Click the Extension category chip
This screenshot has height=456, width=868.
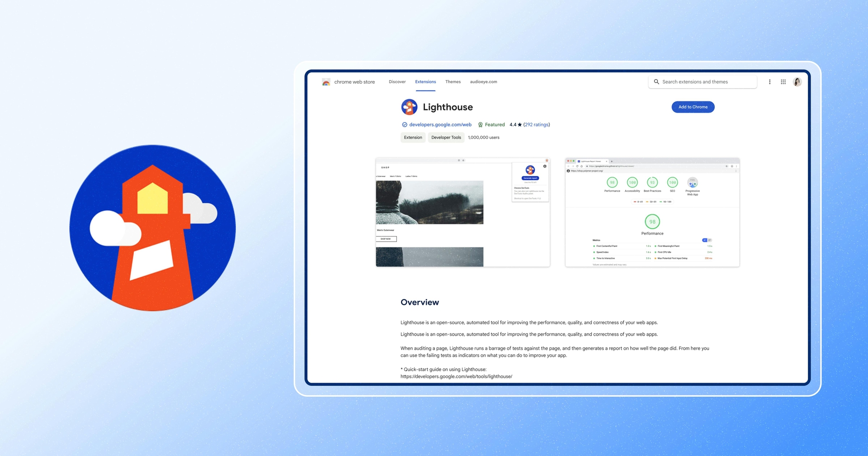[x=413, y=138]
